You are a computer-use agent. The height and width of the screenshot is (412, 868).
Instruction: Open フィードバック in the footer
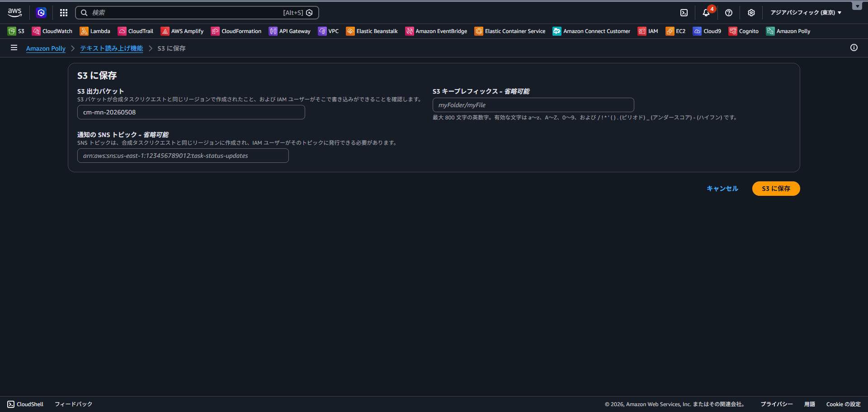(x=73, y=404)
